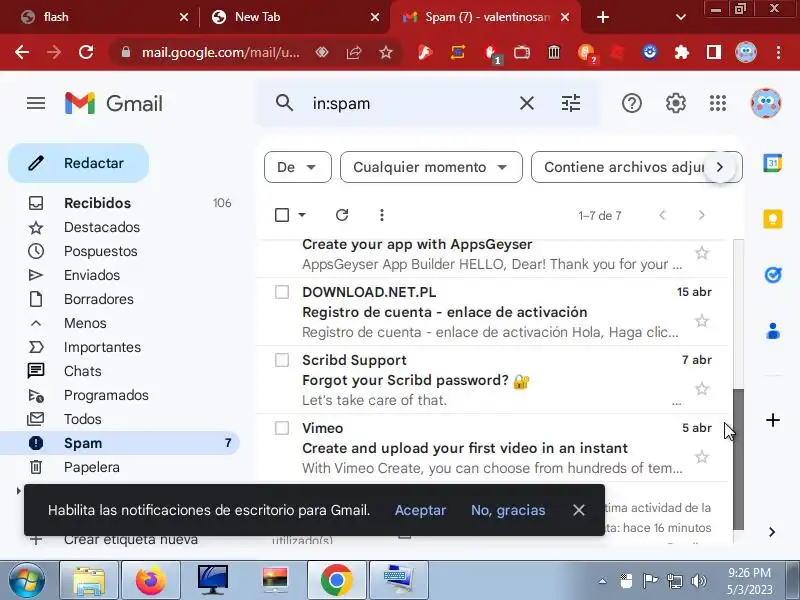Open the Chrome extensions puzzle icon
Viewport: 800px width, 600px height.
coord(682,52)
